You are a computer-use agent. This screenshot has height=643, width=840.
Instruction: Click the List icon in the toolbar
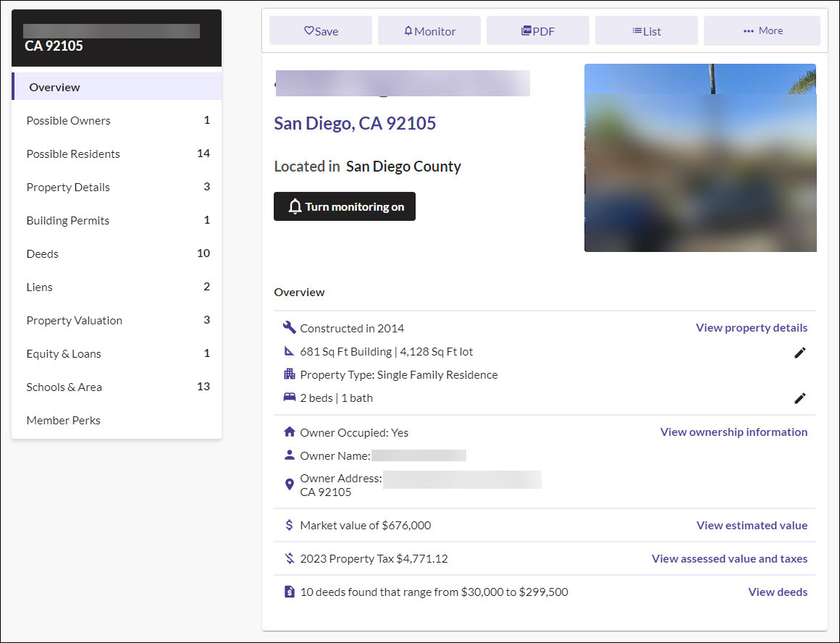[637, 30]
